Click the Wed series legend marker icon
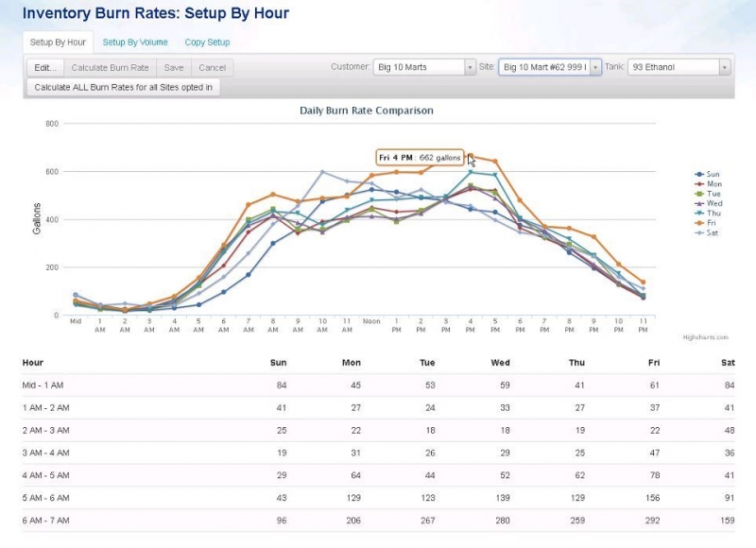Viewport: 756px width, 548px height. click(x=698, y=203)
